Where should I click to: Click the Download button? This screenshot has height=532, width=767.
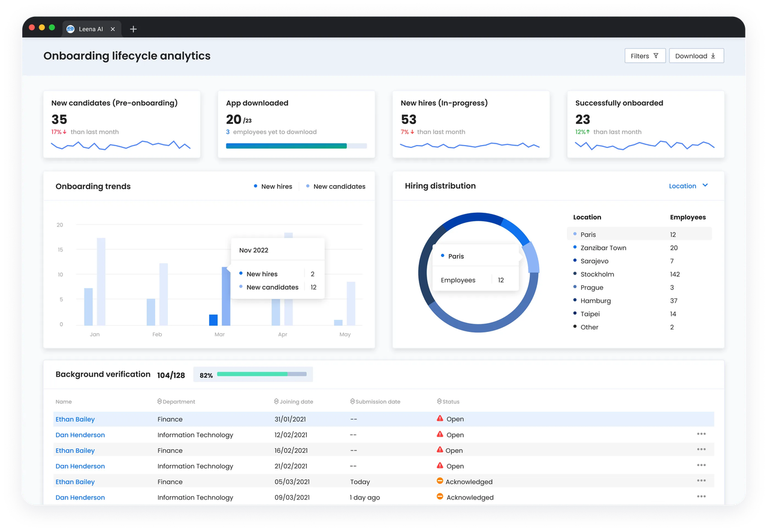point(696,56)
